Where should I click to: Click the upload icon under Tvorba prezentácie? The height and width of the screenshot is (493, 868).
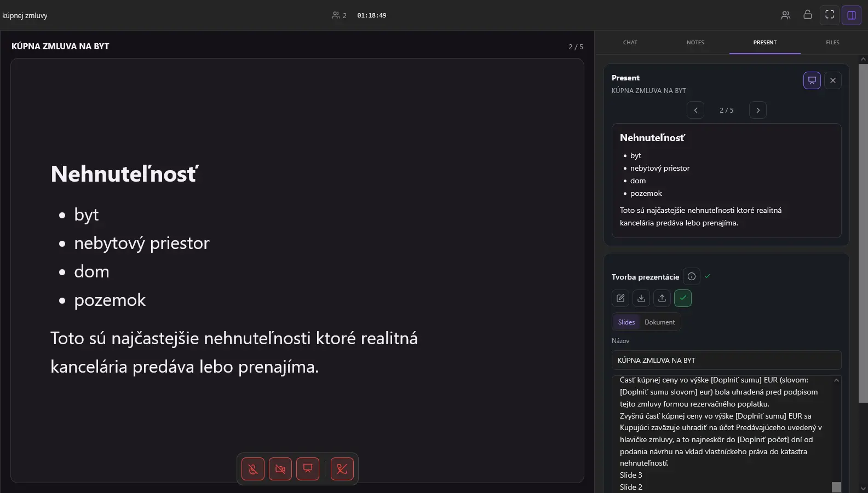tap(662, 298)
